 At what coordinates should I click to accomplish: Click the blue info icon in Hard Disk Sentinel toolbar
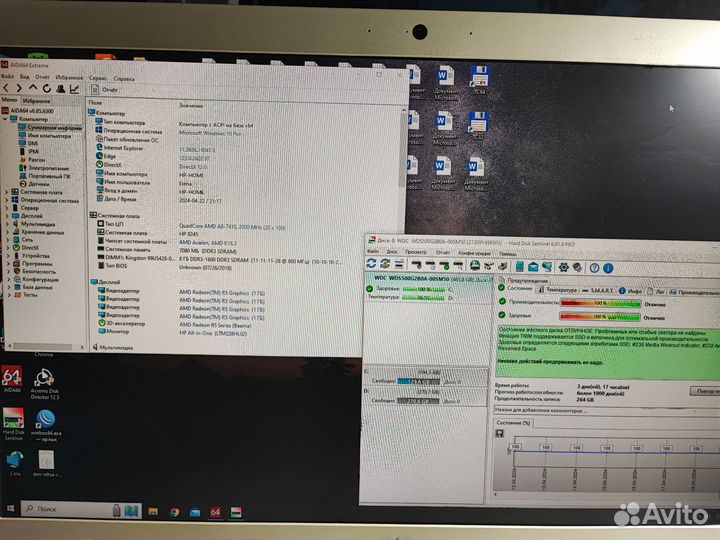[608, 268]
